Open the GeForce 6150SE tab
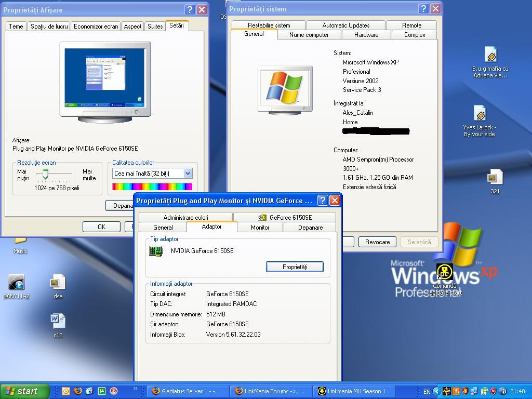 coord(285,218)
